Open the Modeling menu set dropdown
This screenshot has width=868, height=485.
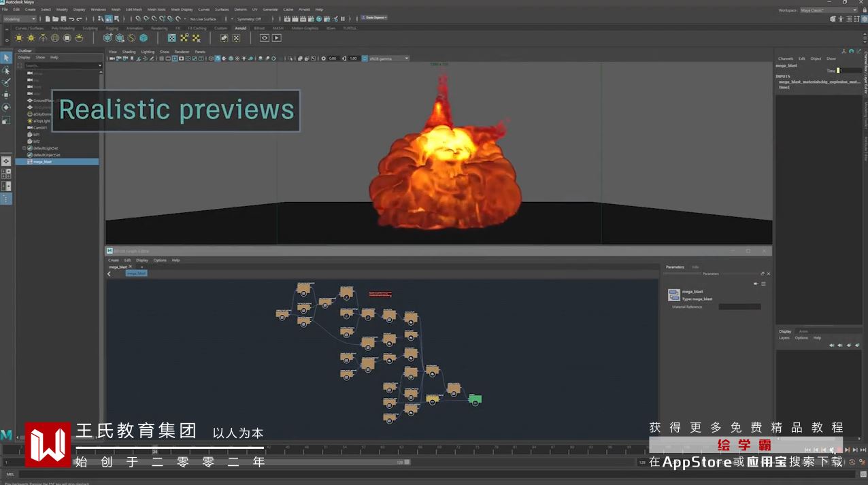pyautogui.click(x=20, y=19)
